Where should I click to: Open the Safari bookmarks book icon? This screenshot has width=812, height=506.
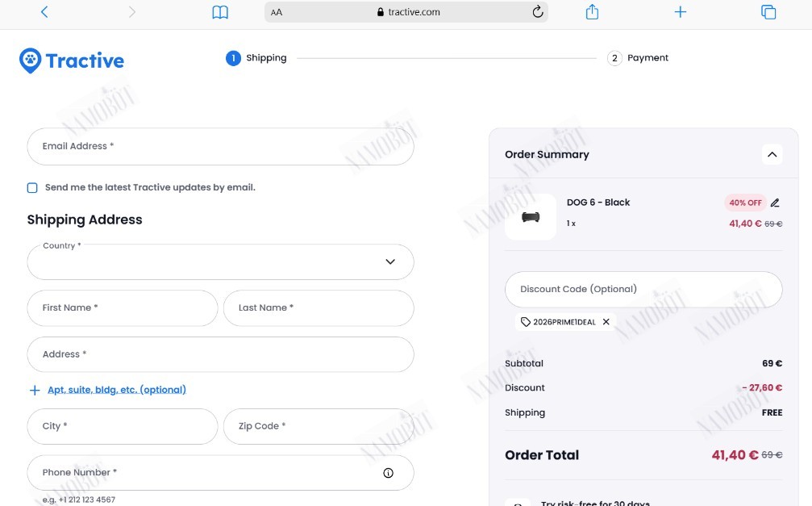220,12
